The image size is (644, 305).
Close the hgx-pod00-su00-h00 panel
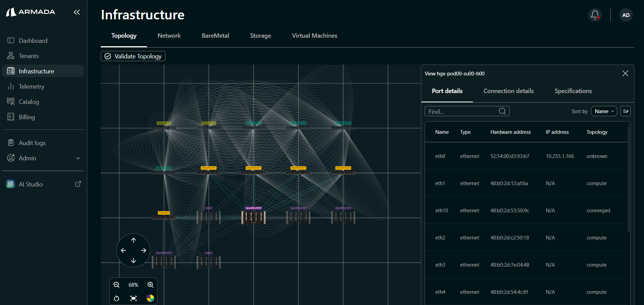(625, 73)
